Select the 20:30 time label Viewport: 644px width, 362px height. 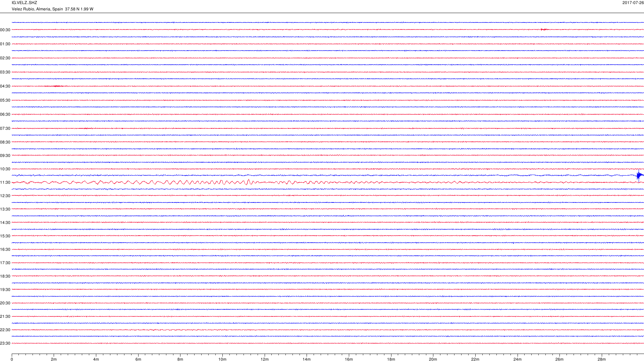pyautogui.click(x=5, y=303)
